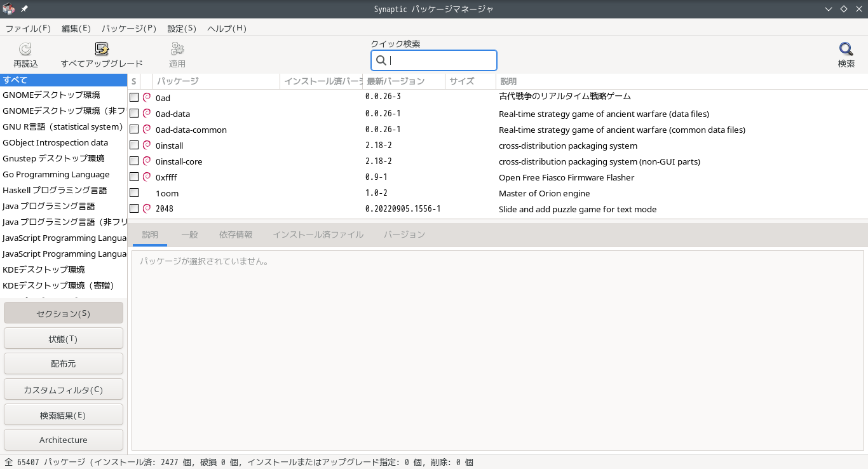868x469 pixels.
Task: Click 古代戦争のリアルタイム戦略ゲーム description
Action: point(565,97)
